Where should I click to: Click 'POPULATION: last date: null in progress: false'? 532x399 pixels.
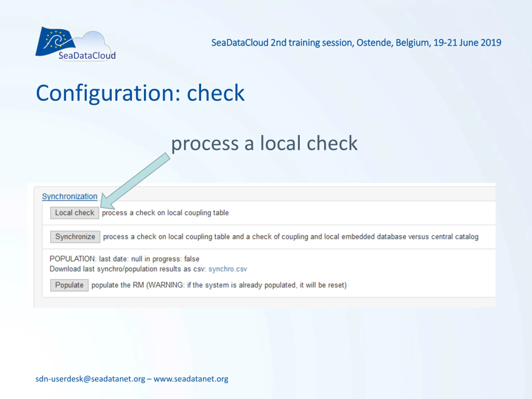124,259
